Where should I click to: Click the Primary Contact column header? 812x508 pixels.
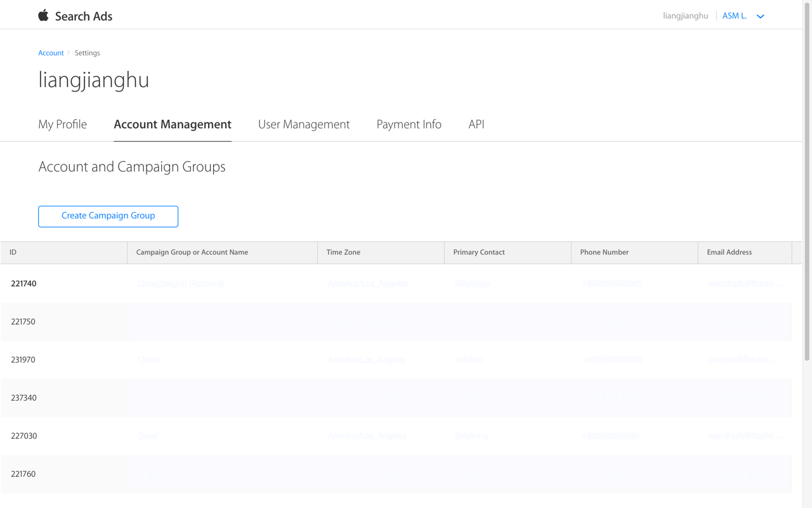(507, 253)
